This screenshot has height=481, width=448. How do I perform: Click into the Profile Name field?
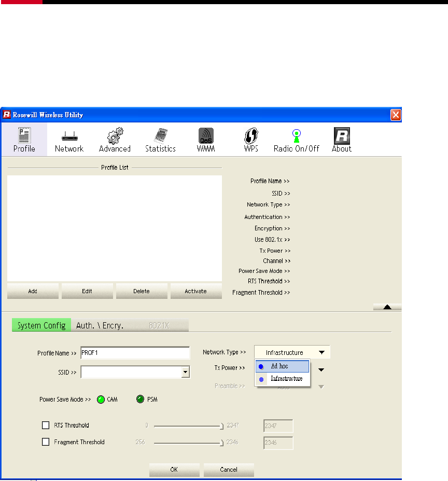[135, 353]
